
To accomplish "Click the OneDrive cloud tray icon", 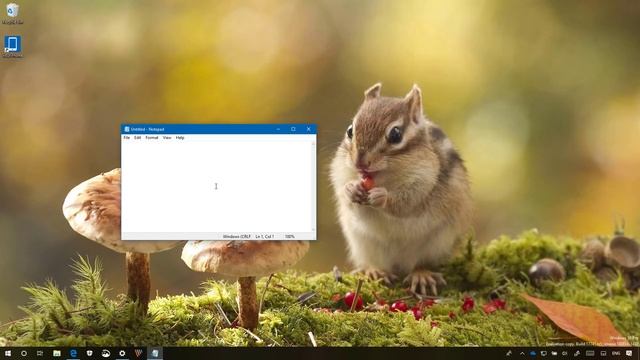I will point(533,353).
